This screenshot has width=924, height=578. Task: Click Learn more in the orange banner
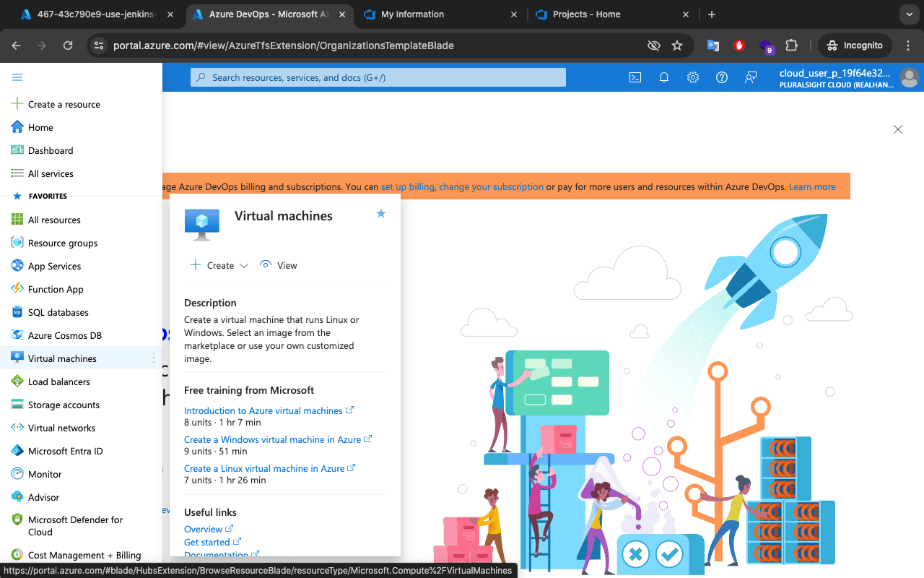coord(812,186)
